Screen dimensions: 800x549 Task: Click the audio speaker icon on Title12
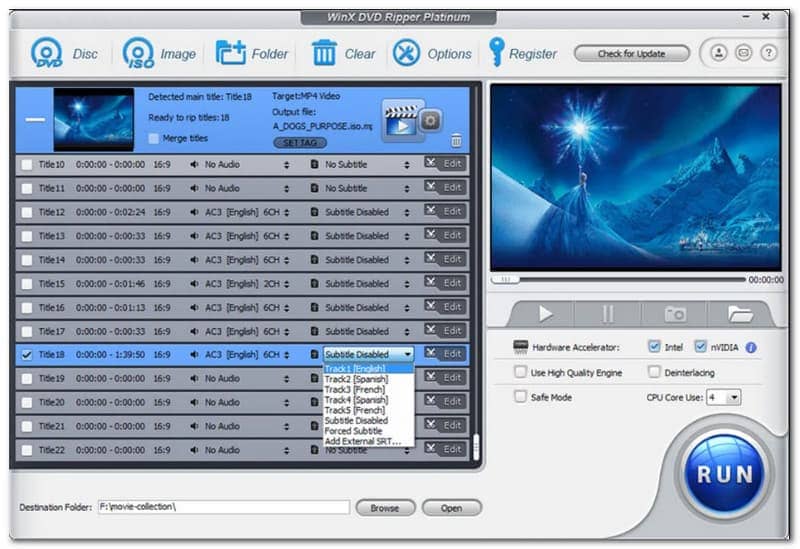[x=194, y=212]
